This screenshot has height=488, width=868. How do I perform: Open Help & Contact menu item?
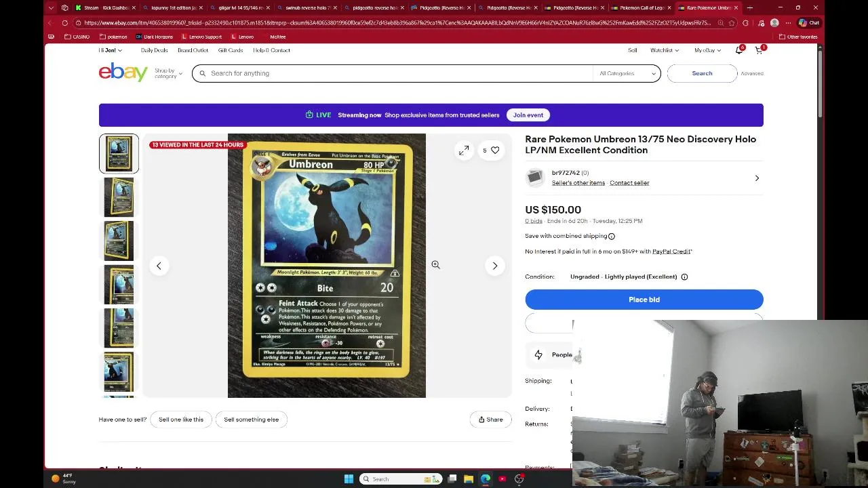click(x=271, y=50)
